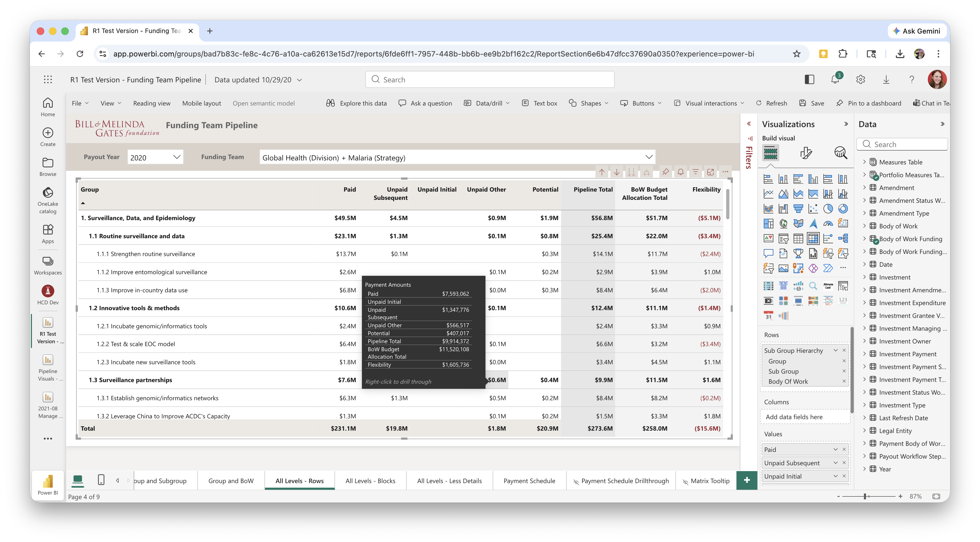Open the File menu
Viewport: 980px width, 542px height.
[80, 103]
